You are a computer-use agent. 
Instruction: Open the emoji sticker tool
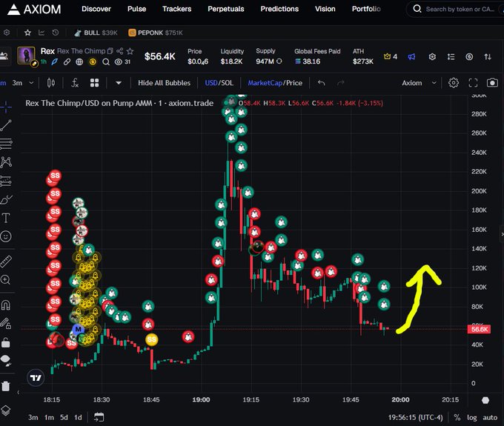tap(6, 236)
